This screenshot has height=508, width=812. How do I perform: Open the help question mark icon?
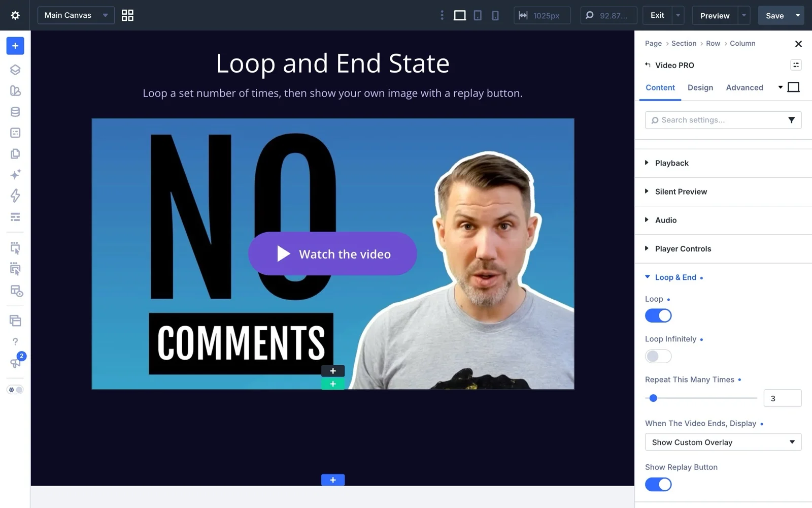(15, 341)
